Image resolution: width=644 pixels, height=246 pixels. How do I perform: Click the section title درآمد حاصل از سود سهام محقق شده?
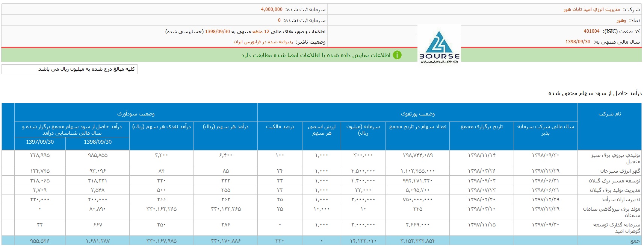pos(595,93)
